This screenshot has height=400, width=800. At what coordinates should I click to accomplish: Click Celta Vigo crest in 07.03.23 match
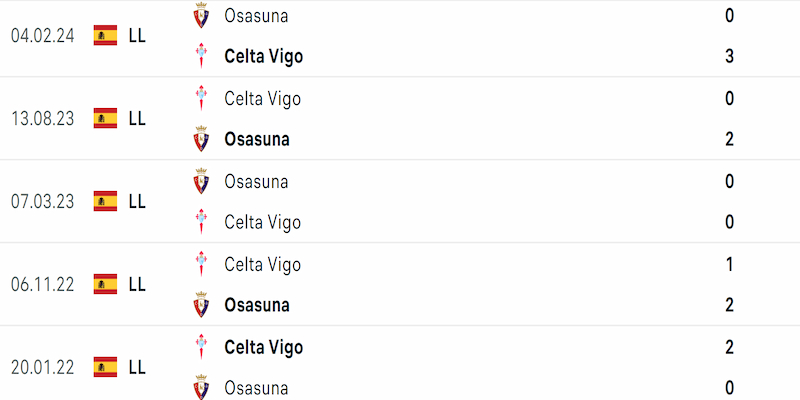click(202, 222)
